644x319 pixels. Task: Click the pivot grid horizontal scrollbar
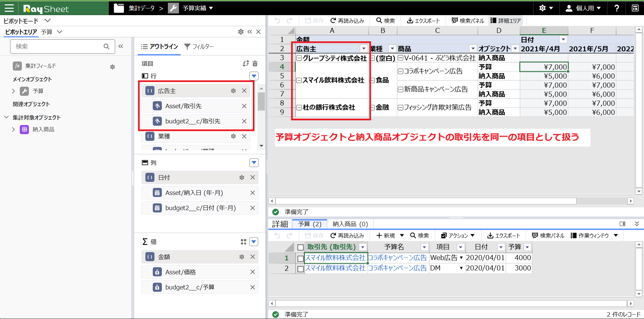(426, 201)
